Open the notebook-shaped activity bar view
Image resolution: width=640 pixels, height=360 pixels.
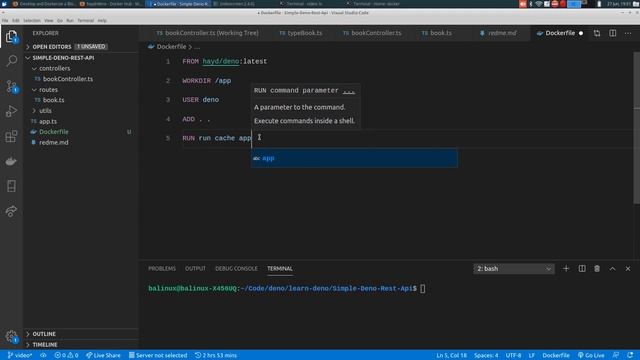pos(11,186)
